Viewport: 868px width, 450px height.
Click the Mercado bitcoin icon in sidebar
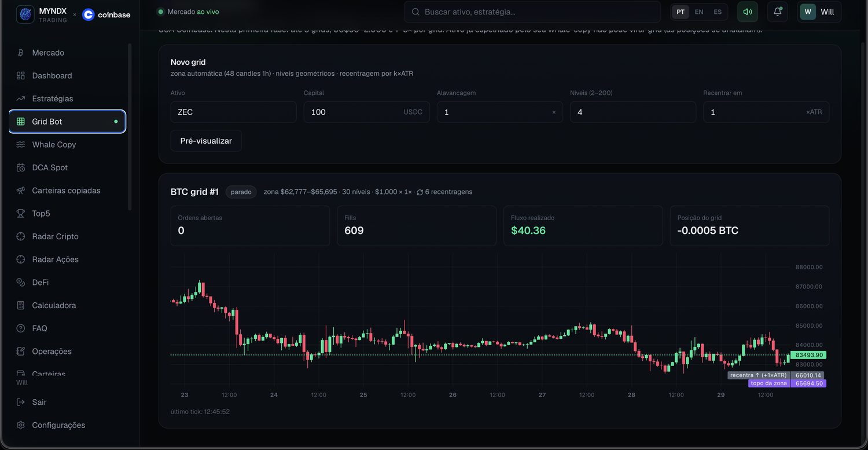[21, 53]
